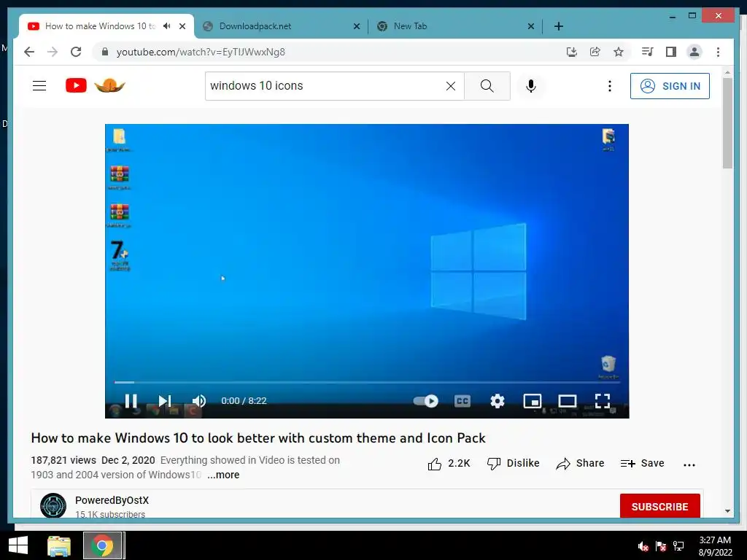Click the video progress bar

point(367,382)
